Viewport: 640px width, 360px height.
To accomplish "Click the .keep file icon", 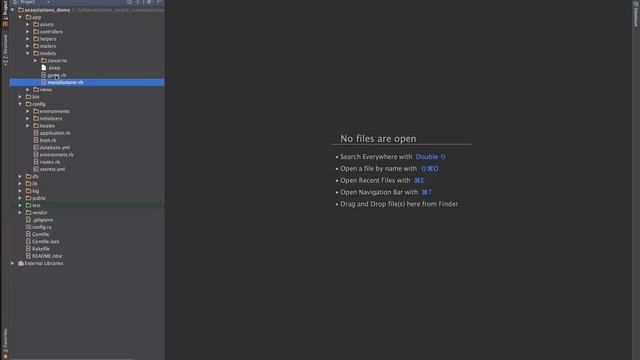I will point(44,68).
